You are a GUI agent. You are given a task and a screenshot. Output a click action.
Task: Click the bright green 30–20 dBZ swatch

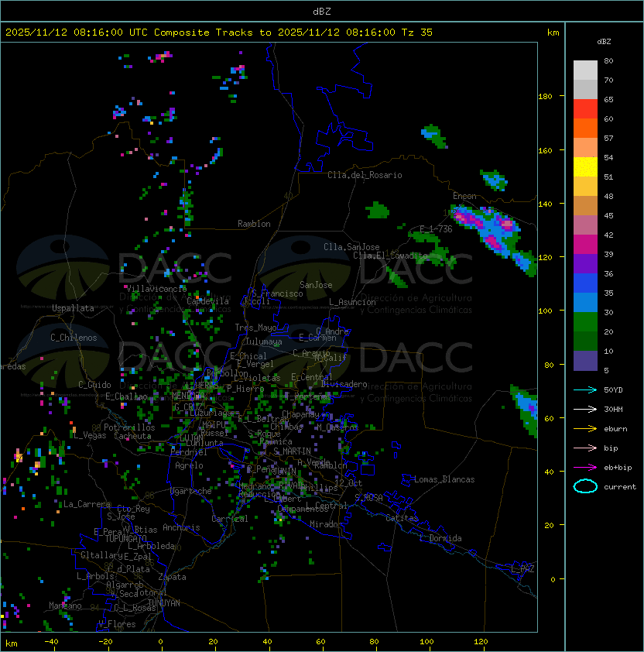click(585, 322)
